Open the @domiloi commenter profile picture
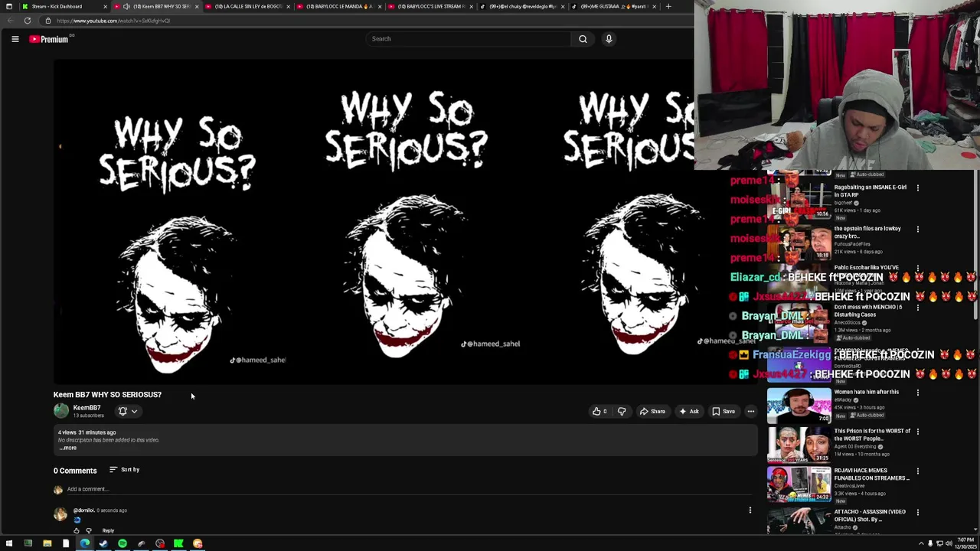980x551 pixels. pyautogui.click(x=60, y=515)
